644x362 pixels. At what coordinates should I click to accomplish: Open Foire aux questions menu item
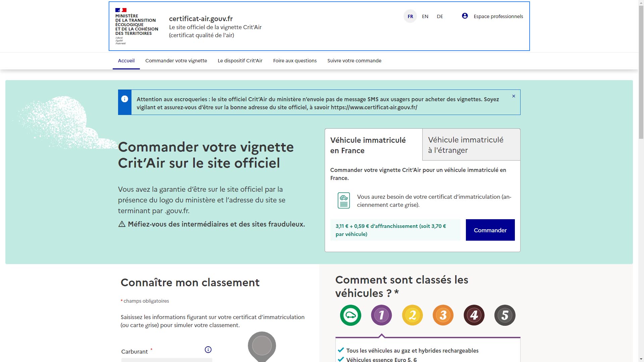(295, 61)
